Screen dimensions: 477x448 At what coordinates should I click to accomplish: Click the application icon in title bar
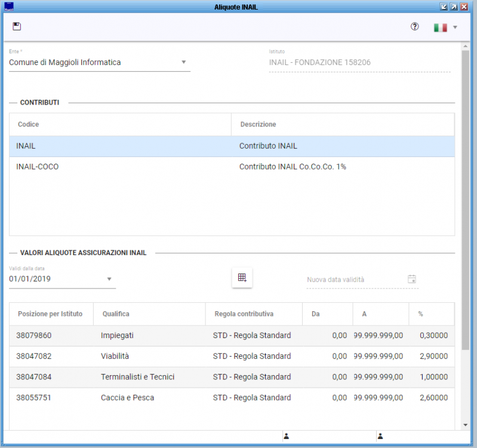[x=8, y=7]
